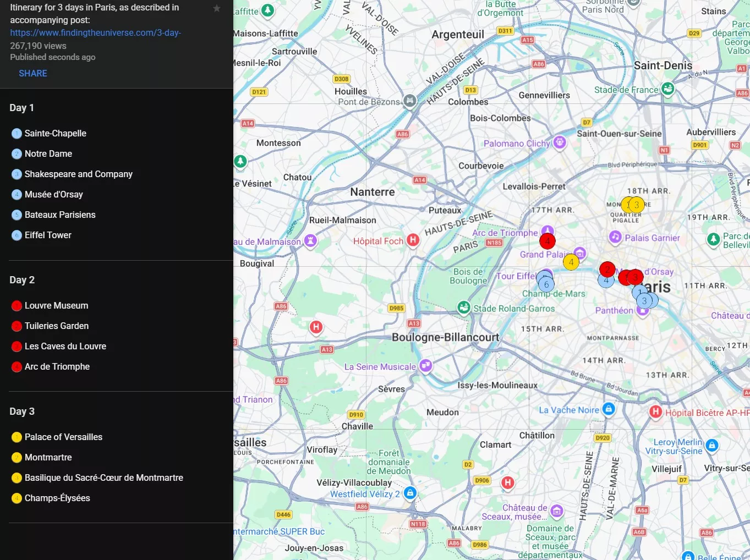
Task: Click Leroy Merlin Vitry-sur-Seine icon
Action: (x=712, y=445)
